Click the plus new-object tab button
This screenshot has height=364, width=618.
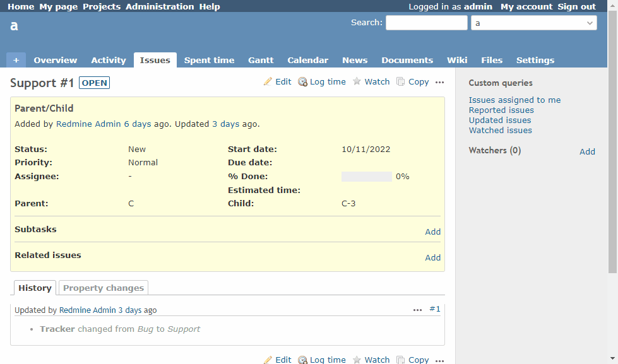point(16,60)
